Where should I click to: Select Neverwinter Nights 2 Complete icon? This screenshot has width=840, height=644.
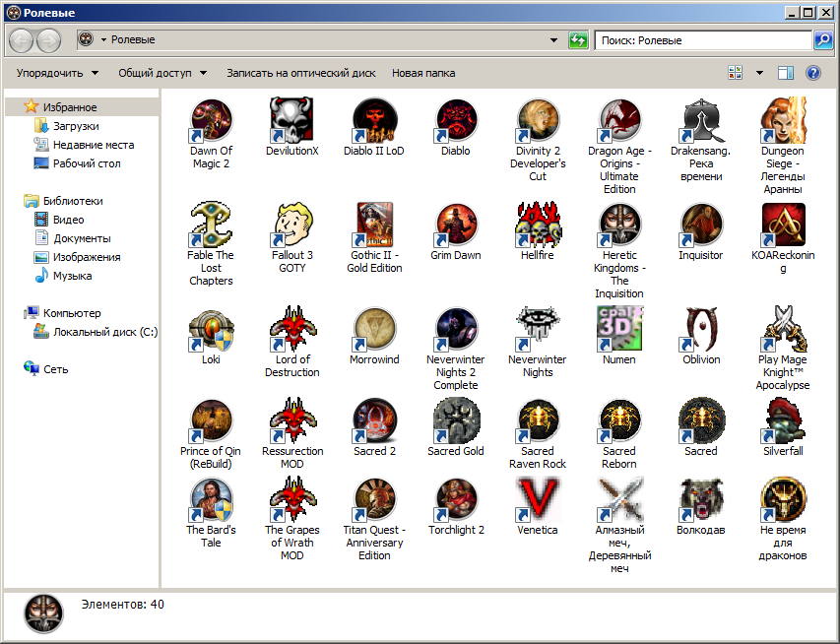(x=455, y=329)
